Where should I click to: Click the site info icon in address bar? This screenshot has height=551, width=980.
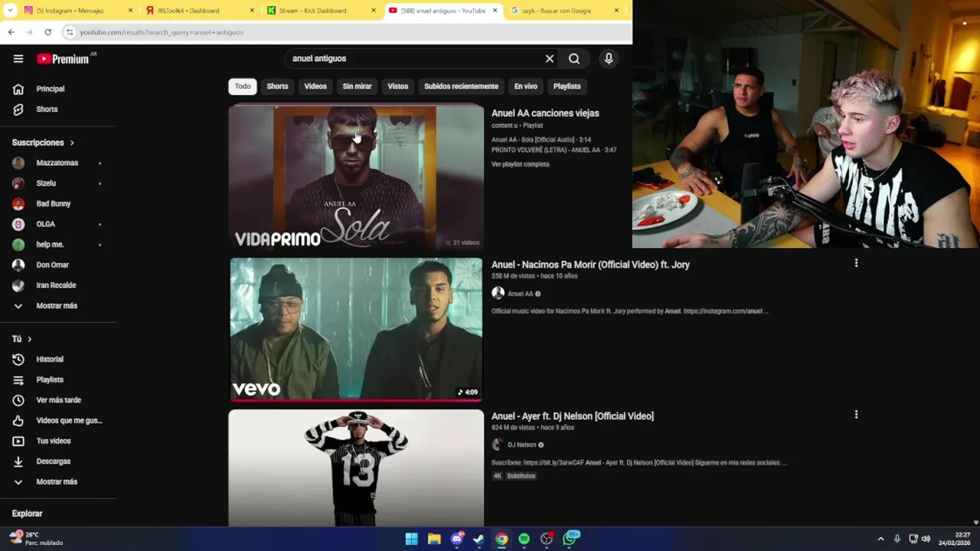pyautogui.click(x=70, y=32)
